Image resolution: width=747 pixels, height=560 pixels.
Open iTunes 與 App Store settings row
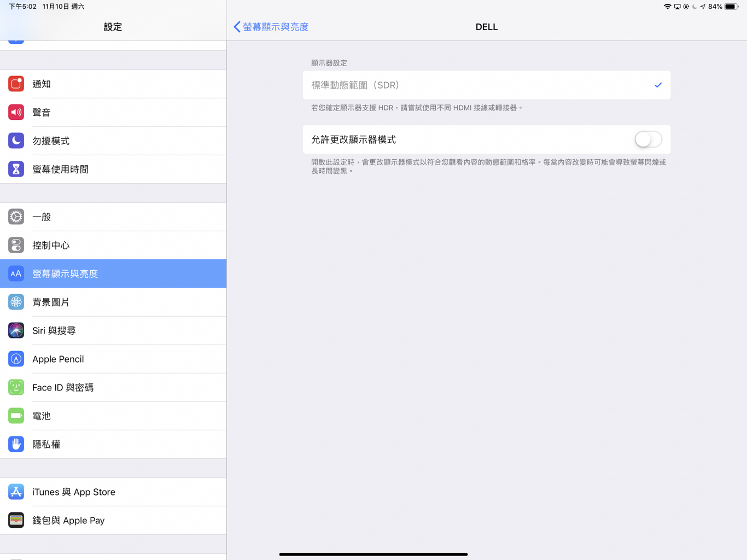coord(113,492)
